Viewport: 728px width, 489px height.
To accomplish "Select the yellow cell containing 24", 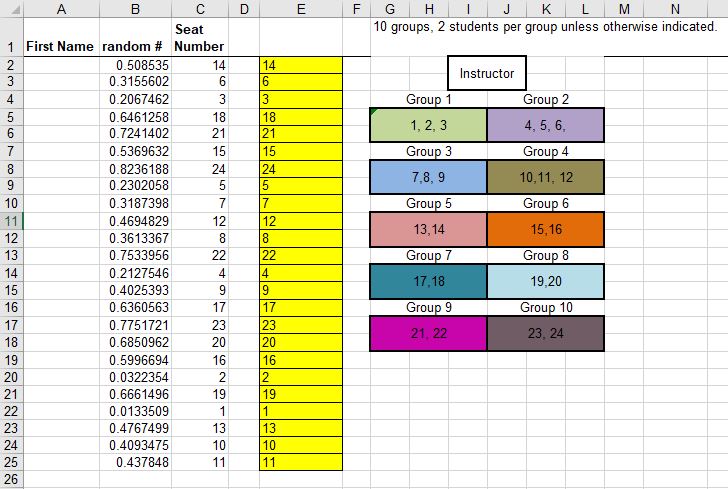I will pos(301,168).
